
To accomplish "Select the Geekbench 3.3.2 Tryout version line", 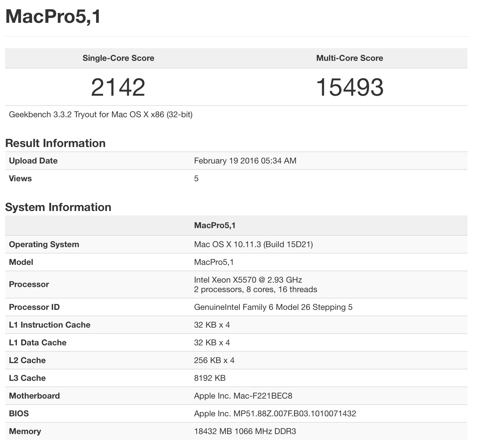I will (101, 114).
